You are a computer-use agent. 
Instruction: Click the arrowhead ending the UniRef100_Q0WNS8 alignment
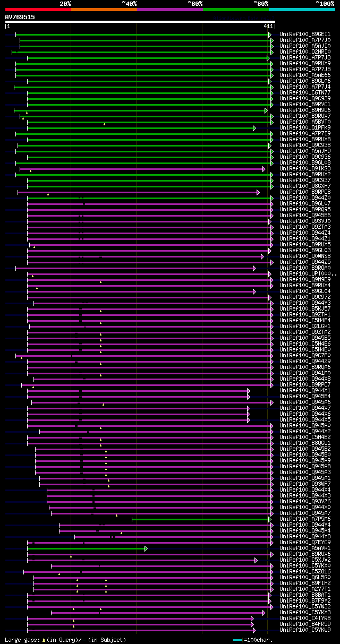(x=262, y=256)
